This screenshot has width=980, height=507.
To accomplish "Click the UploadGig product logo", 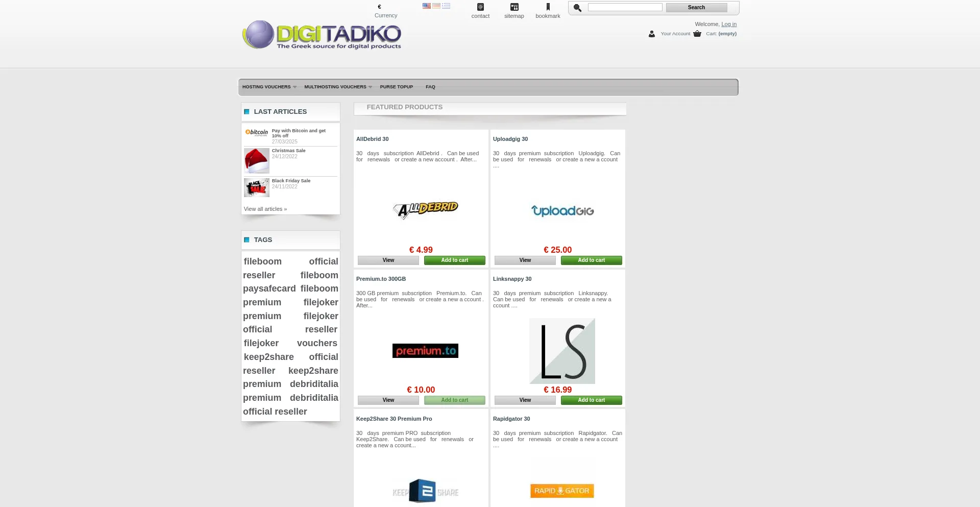I will coord(562,211).
